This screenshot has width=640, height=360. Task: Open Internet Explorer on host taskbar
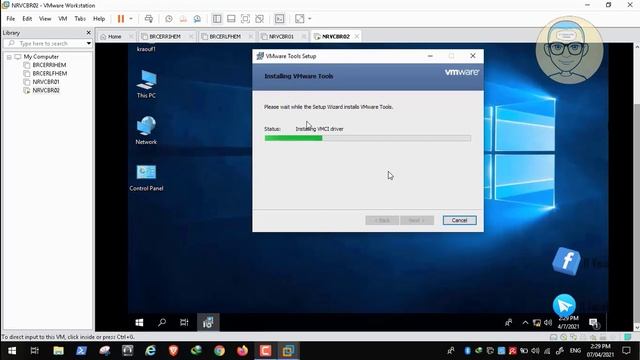(151, 351)
